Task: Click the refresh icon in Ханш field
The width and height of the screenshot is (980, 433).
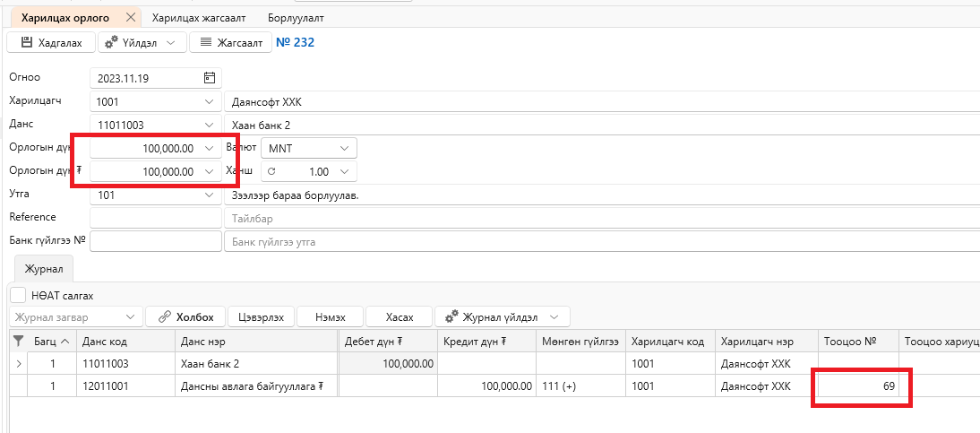Action: pyautogui.click(x=272, y=171)
